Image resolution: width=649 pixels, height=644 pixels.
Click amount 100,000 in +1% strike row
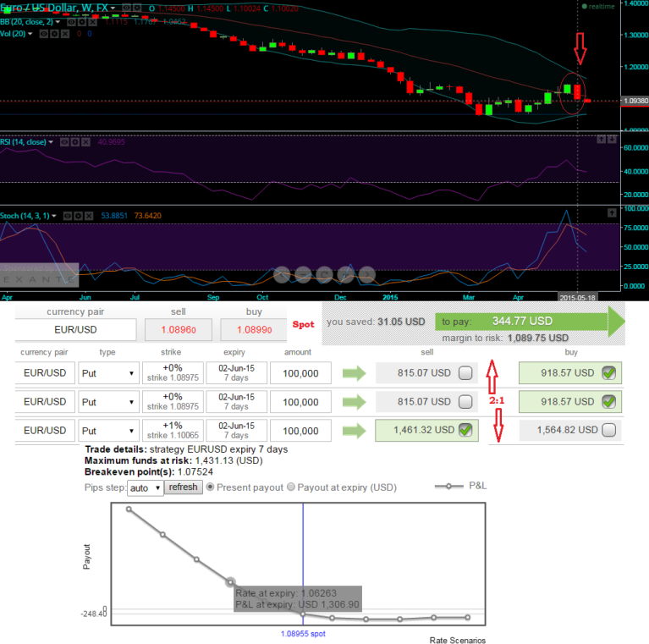pyautogui.click(x=300, y=431)
